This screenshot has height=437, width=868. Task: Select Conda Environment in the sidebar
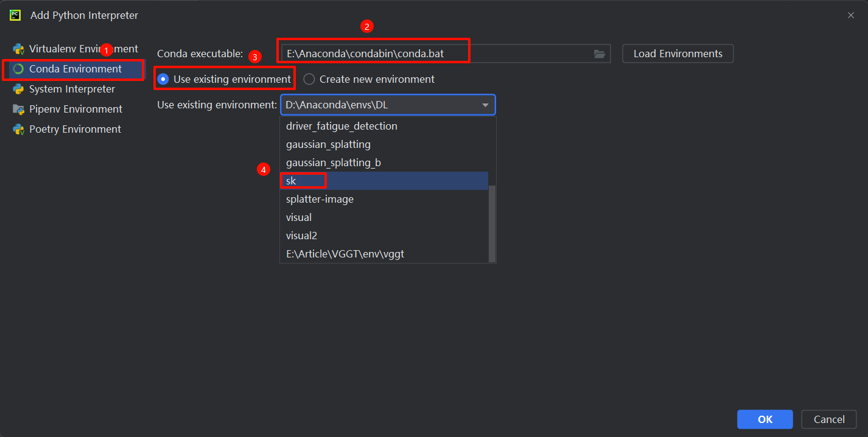[x=76, y=69]
